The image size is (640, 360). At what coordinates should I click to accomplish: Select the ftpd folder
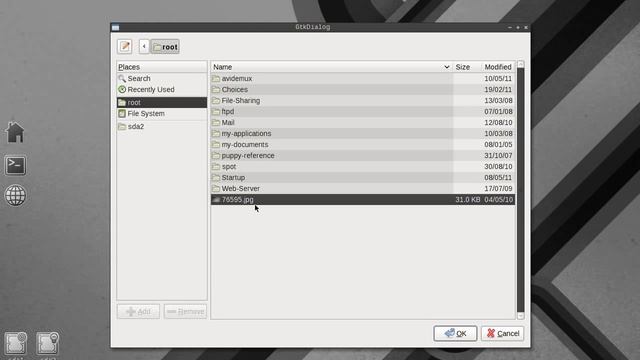pos(362,111)
